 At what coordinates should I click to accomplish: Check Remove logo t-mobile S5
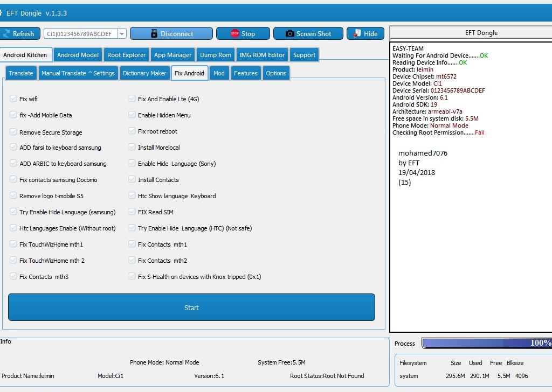[13, 195]
